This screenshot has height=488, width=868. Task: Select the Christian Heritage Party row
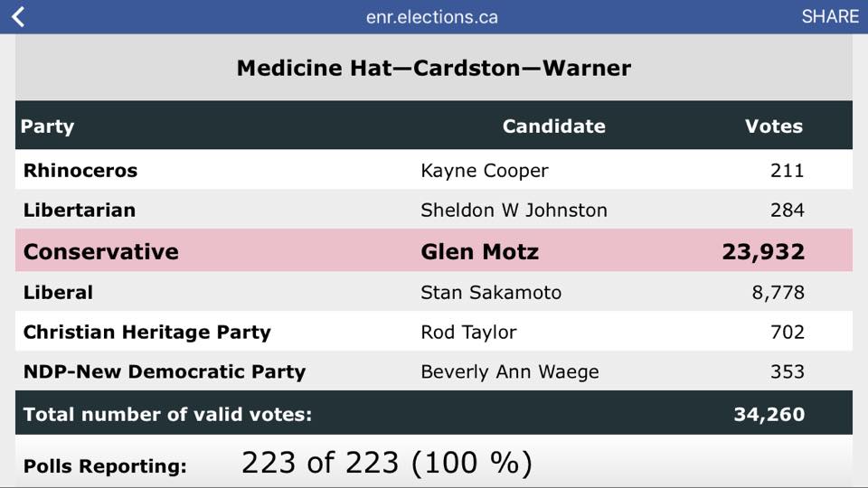coord(146,332)
